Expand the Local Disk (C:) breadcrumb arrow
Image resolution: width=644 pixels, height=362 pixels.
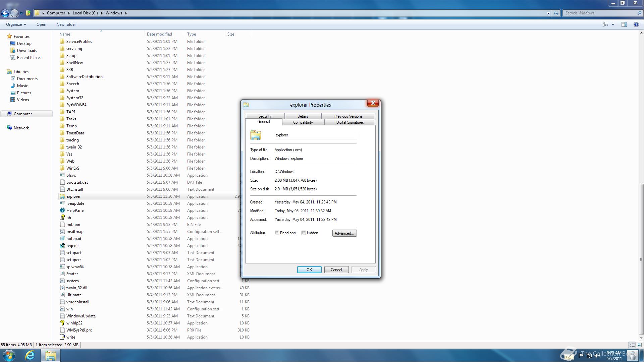point(102,13)
